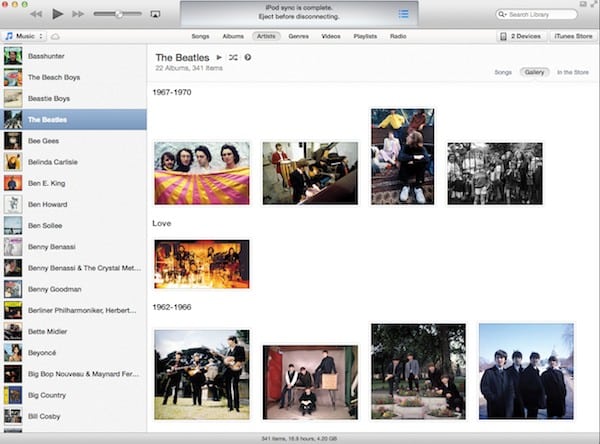This screenshot has width=600, height=444.
Task: Select Beastie Boys artist
Action: pos(73,98)
